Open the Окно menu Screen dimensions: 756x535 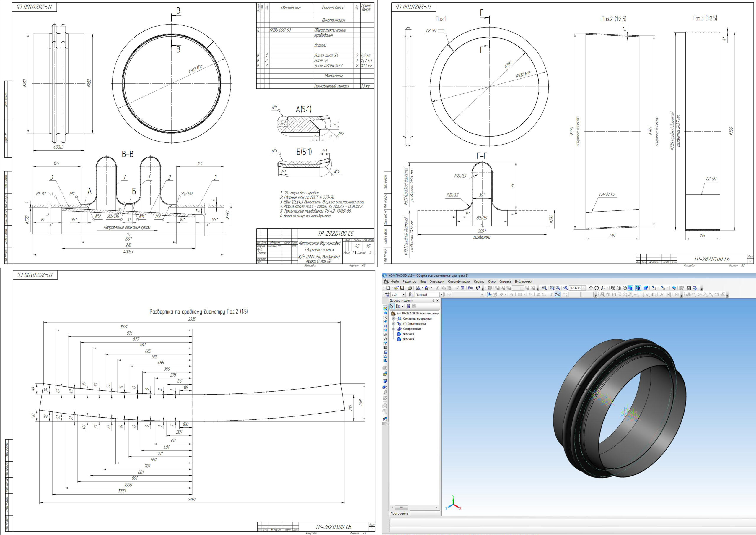492,281
